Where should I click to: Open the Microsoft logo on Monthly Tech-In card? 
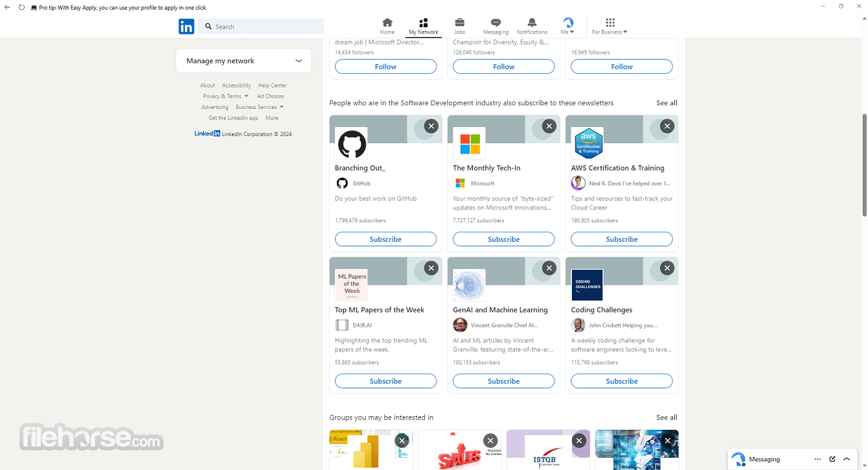(x=469, y=143)
